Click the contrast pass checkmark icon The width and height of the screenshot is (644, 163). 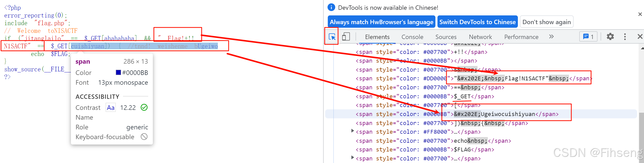pos(144,107)
